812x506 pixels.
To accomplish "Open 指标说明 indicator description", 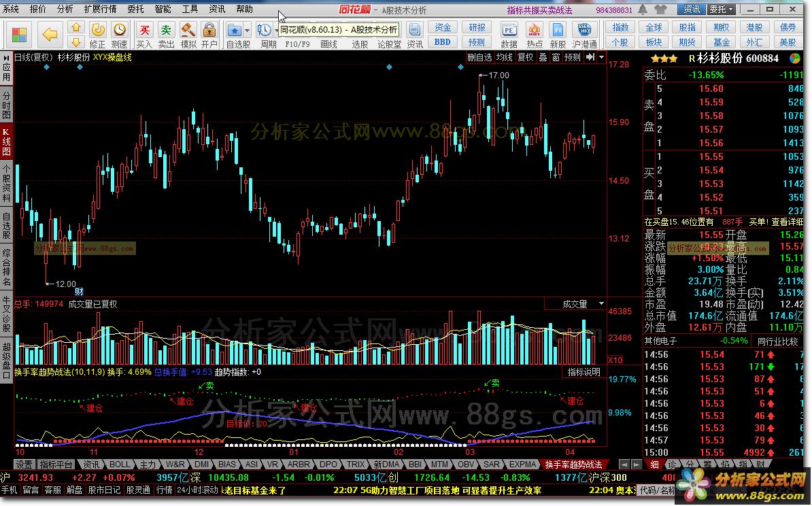I will click(x=583, y=372).
